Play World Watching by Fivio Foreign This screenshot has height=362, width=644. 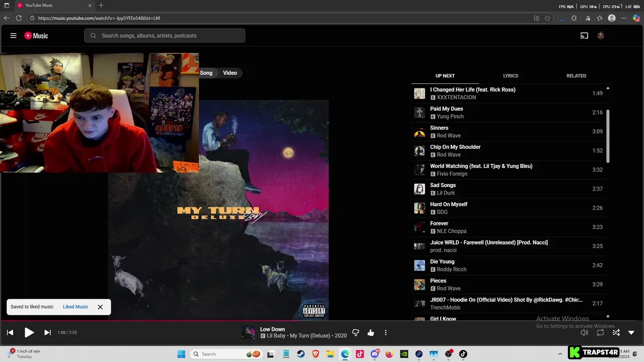pos(508,170)
